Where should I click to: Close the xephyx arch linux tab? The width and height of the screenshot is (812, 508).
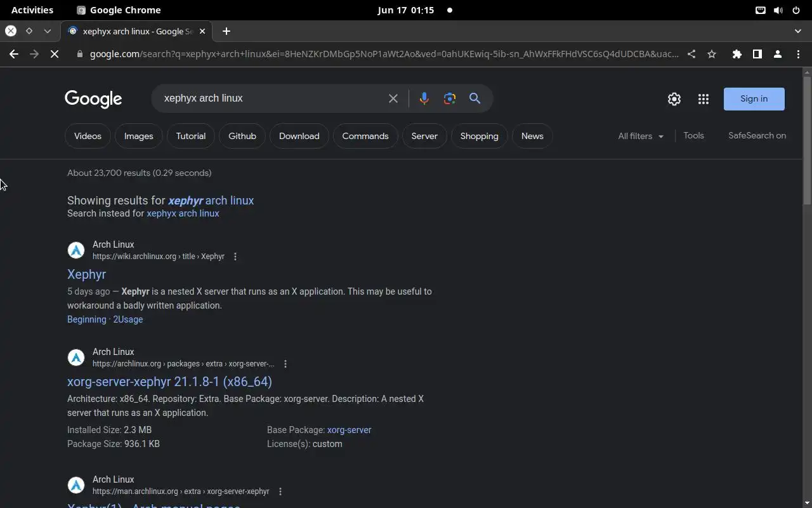202,31
